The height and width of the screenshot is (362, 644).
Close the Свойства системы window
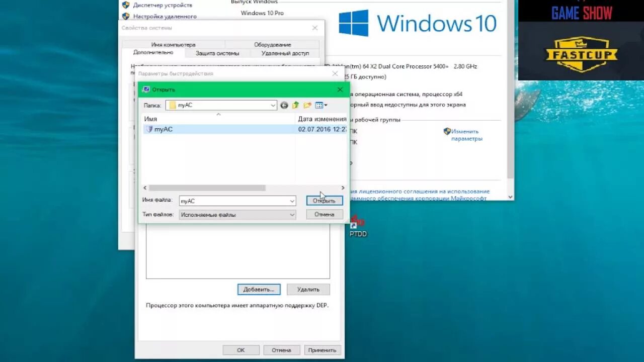(315, 28)
